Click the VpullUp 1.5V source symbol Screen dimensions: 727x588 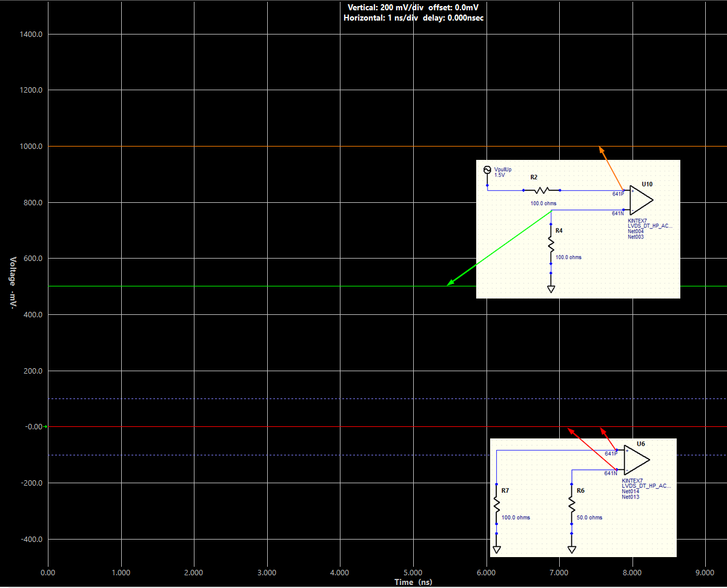tap(487, 169)
